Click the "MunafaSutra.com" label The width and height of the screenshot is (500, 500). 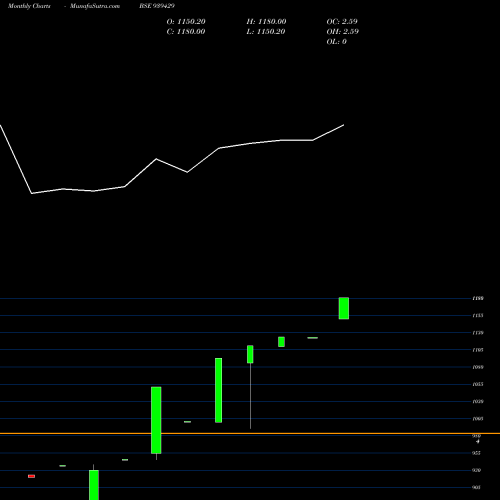95,6
